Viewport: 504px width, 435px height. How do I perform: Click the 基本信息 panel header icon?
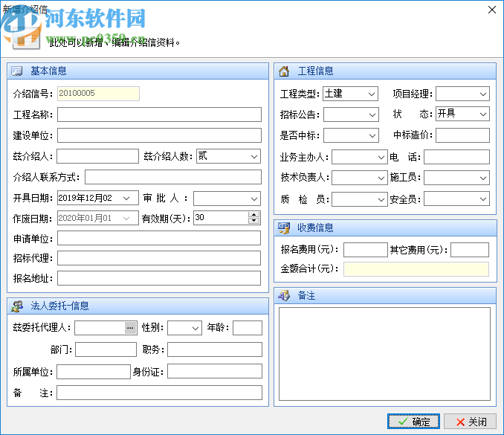16,71
